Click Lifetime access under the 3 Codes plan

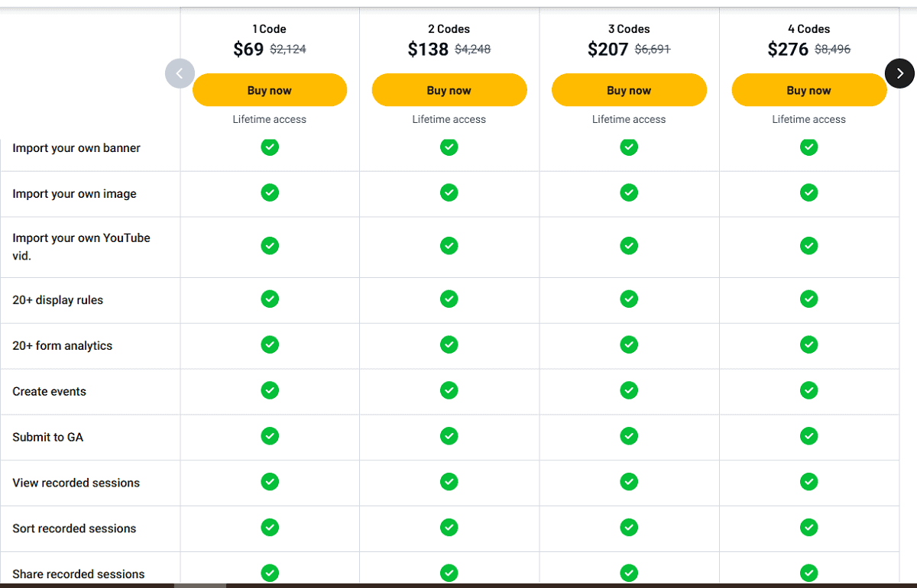629,119
